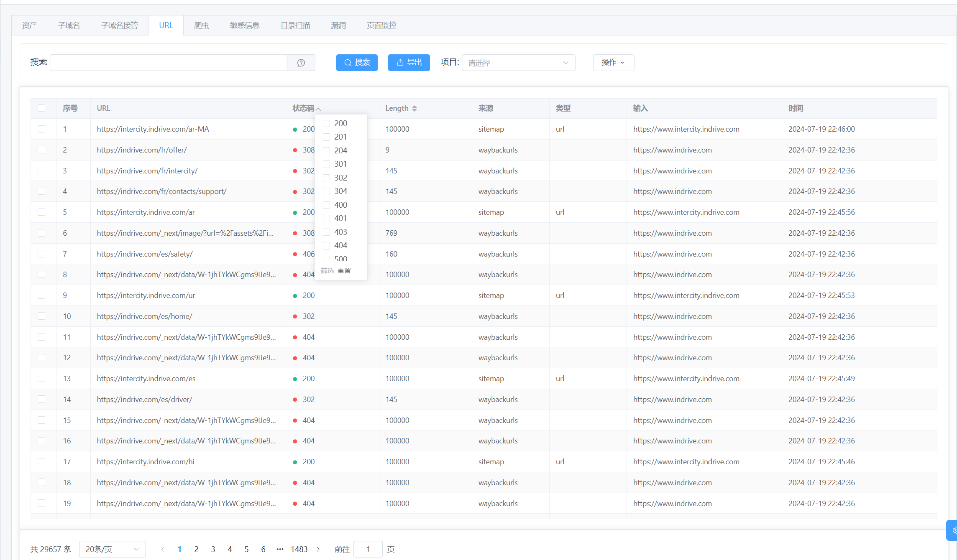
Task: Click the 搜索 text input field
Action: tap(169, 63)
